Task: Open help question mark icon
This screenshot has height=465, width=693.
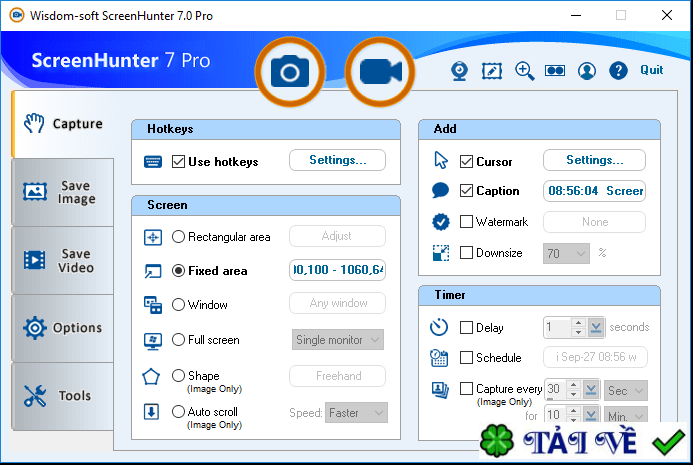Action: (618, 71)
